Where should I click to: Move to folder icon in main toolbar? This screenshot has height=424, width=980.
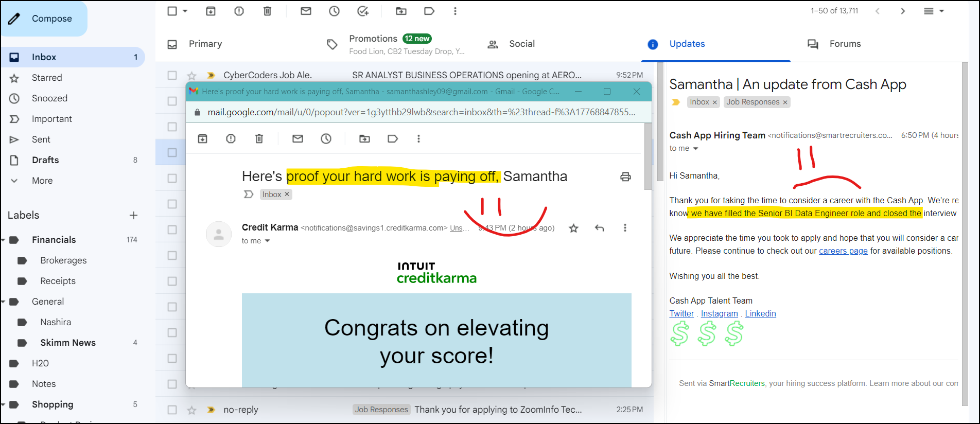pyautogui.click(x=401, y=11)
